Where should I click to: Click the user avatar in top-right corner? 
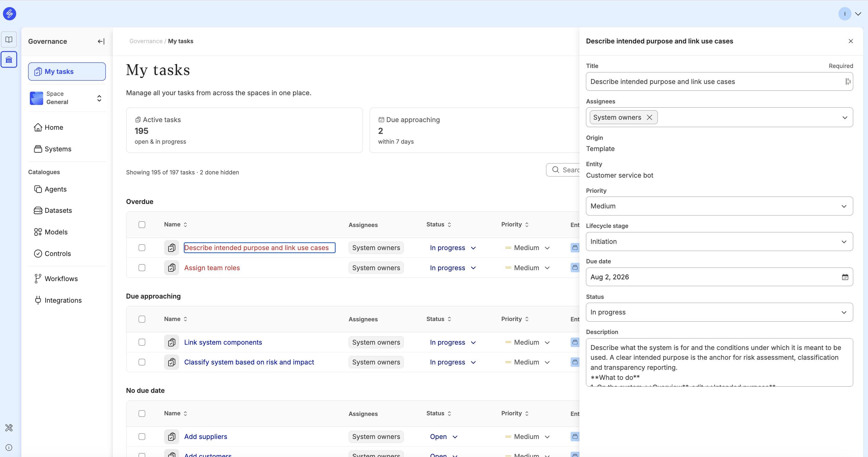845,14
